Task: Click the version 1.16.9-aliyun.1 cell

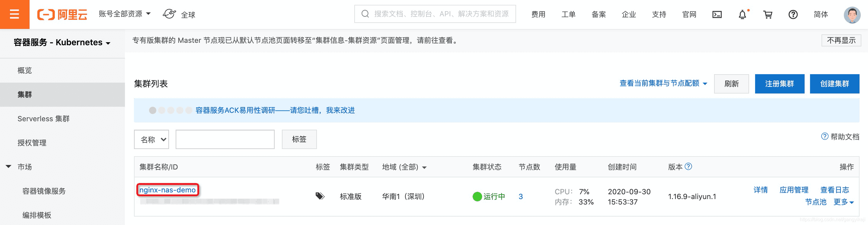Action: (692, 196)
